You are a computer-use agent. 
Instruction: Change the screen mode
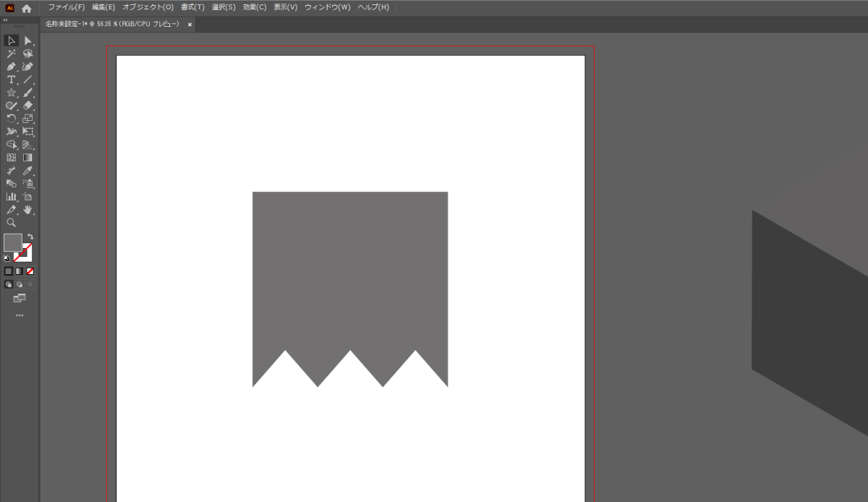[x=20, y=298]
